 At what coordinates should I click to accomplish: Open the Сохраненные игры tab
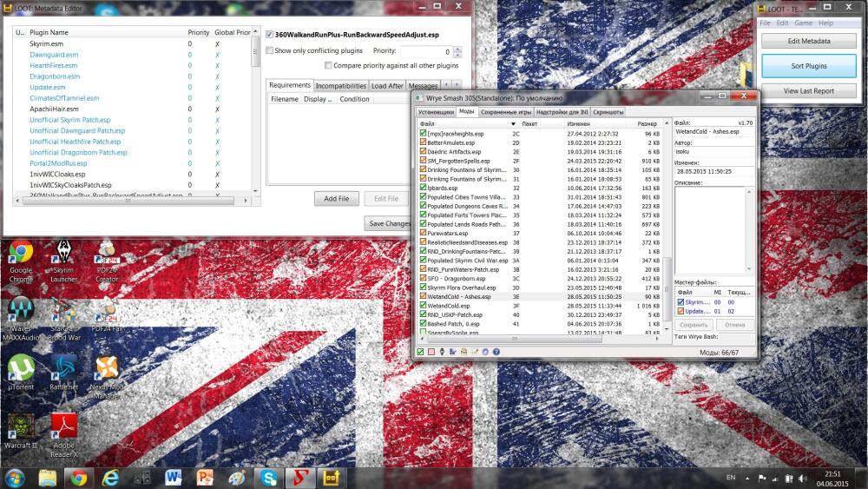click(x=505, y=112)
